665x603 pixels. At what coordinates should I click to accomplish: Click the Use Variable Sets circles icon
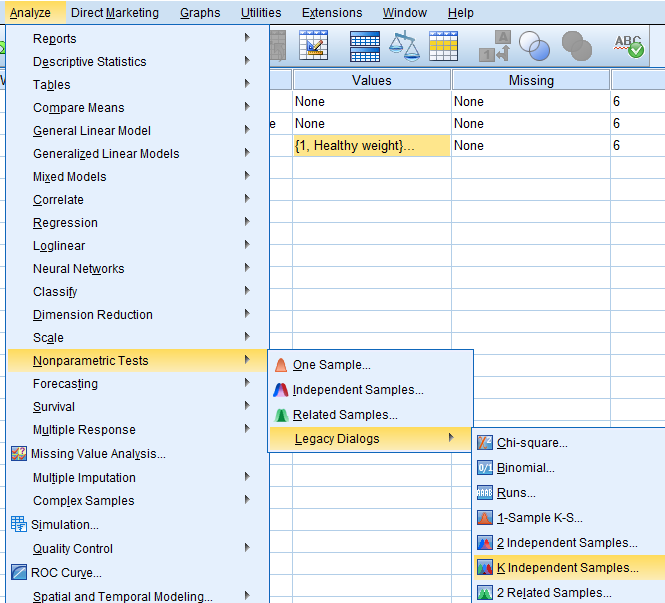(534, 46)
